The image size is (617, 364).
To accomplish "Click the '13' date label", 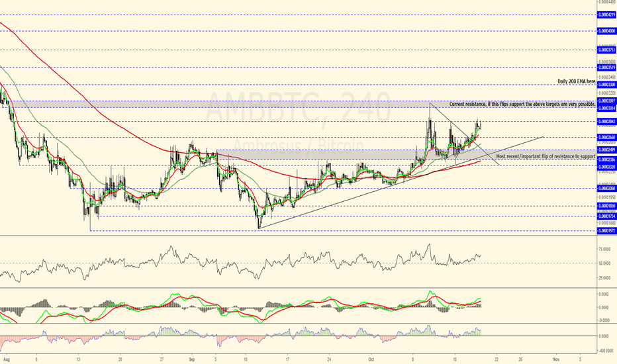I will click(78, 359).
